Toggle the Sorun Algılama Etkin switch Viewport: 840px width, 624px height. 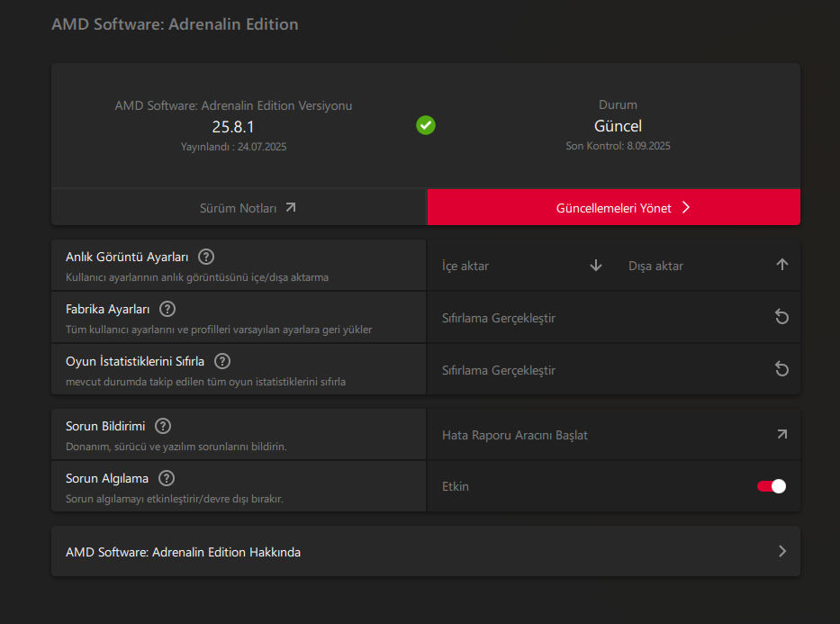click(x=772, y=486)
